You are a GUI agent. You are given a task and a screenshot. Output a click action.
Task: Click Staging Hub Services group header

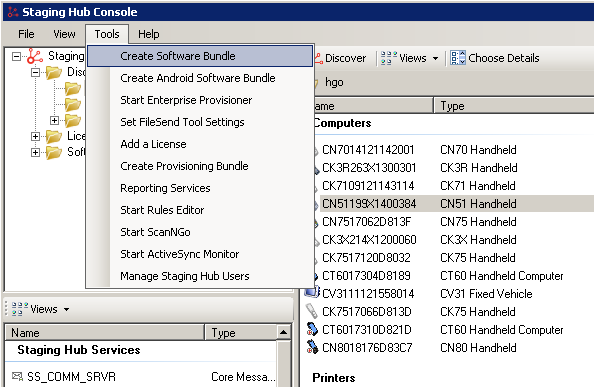(79, 350)
